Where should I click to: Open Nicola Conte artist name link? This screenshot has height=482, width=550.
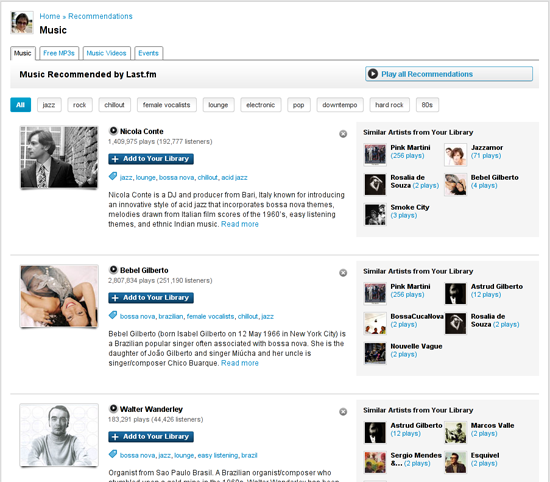coord(142,131)
